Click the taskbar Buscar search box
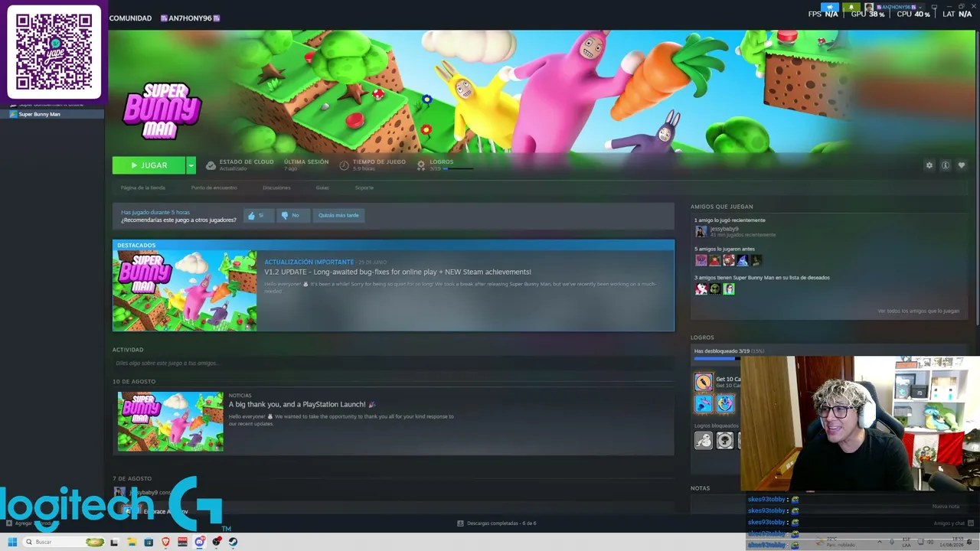980x551 pixels. pyautogui.click(x=64, y=542)
